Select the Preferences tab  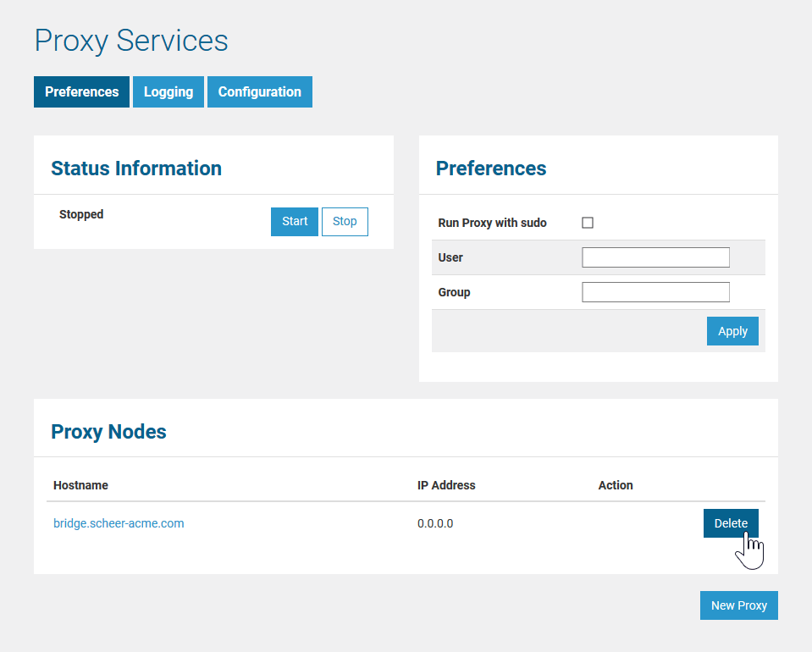coord(81,92)
